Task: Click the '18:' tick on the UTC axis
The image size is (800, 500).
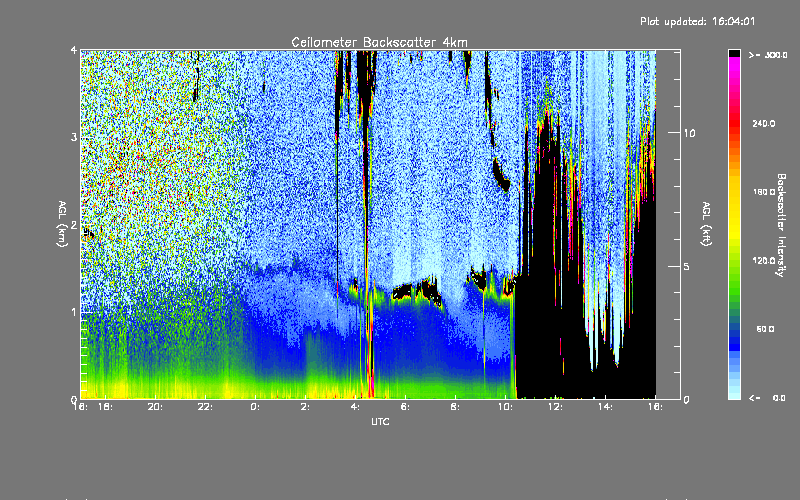Action: (x=106, y=407)
